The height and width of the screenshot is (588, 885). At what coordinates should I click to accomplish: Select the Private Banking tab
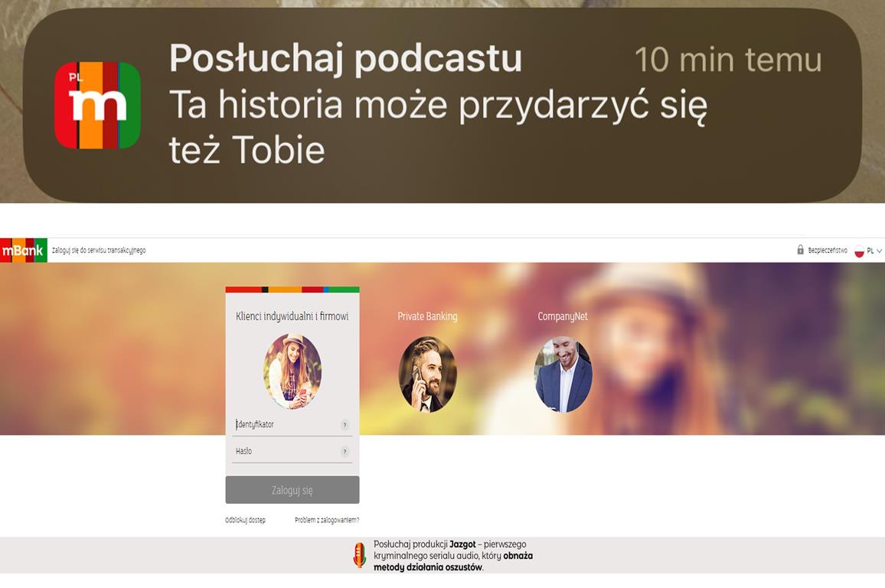427,316
